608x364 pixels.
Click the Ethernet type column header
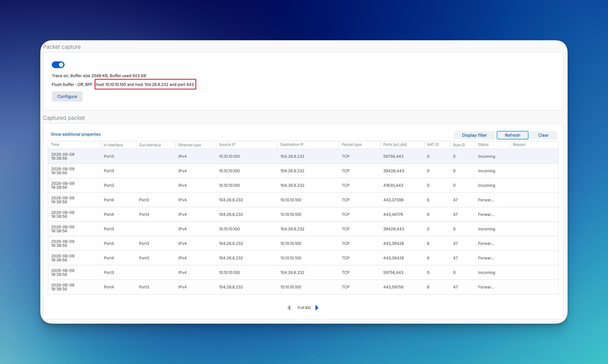pos(190,145)
